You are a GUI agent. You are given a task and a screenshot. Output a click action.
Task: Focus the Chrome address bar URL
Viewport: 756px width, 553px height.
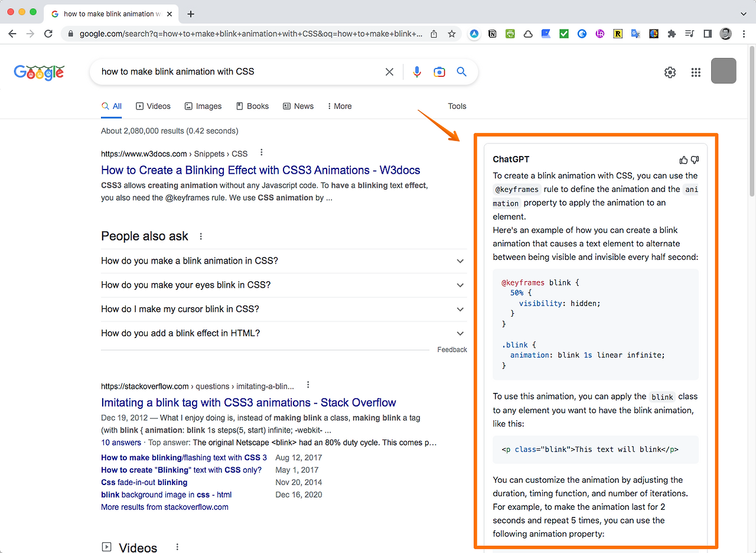pos(251,34)
